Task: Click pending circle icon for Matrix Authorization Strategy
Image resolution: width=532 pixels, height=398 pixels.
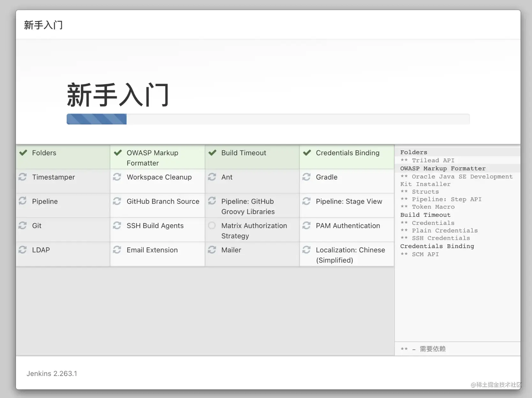Action: point(212,225)
